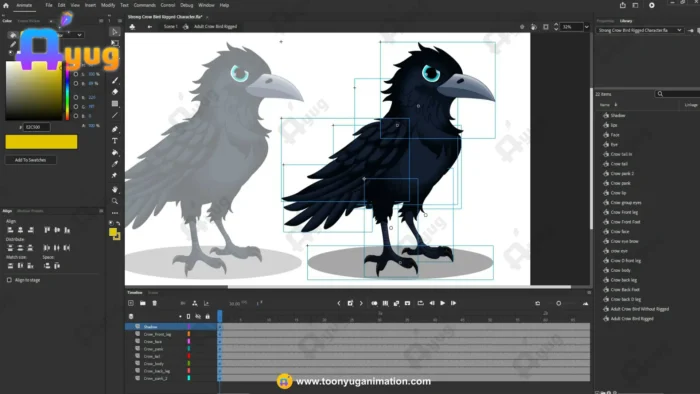Select Adult Crow Bird Rigged library item
Image resolution: width=700 pixels, height=394 pixels.
pos(632,319)
